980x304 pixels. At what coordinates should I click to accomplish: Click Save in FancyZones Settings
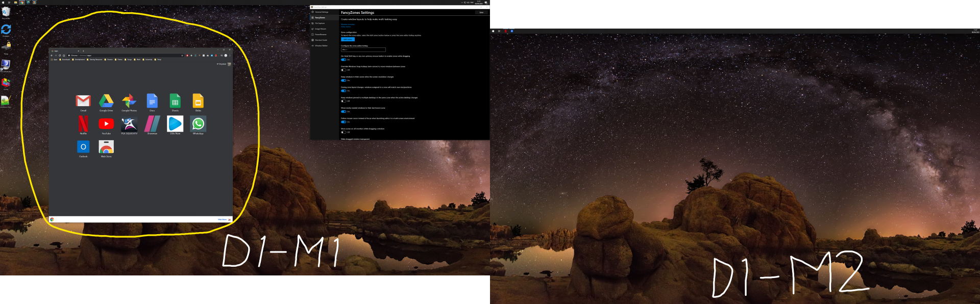pos(481,12)
